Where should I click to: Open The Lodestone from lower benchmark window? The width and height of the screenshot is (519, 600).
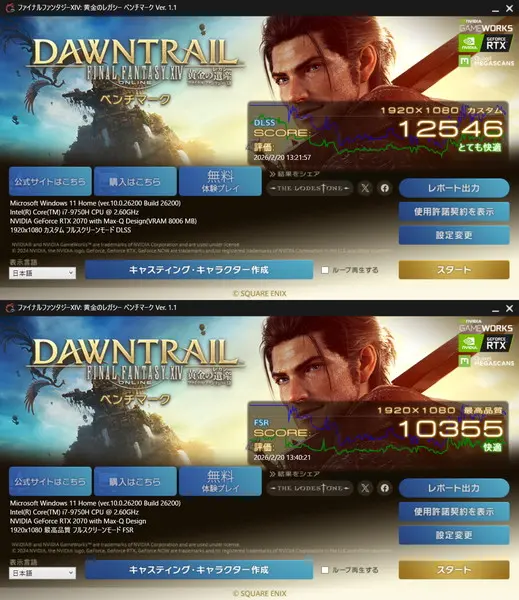tap(310, 488)
